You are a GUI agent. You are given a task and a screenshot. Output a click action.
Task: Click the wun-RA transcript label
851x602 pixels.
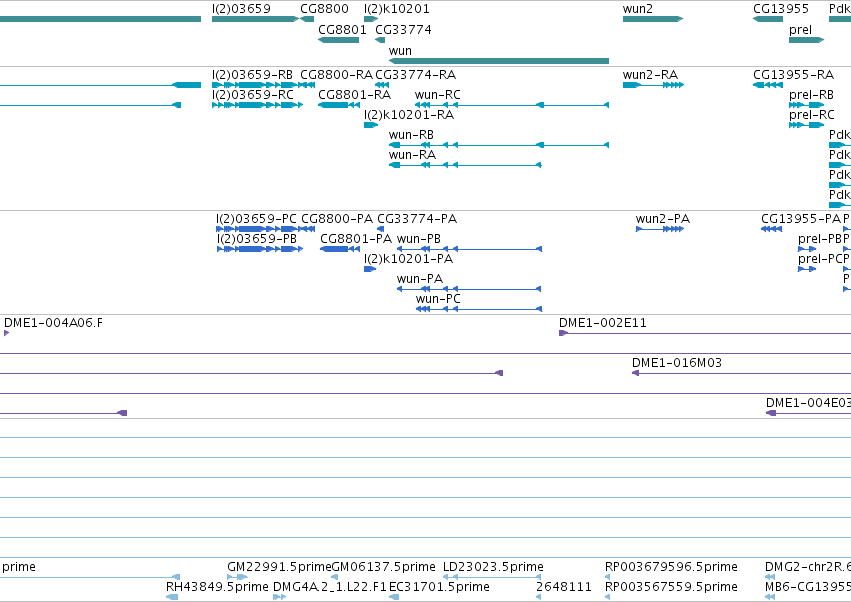412,155
